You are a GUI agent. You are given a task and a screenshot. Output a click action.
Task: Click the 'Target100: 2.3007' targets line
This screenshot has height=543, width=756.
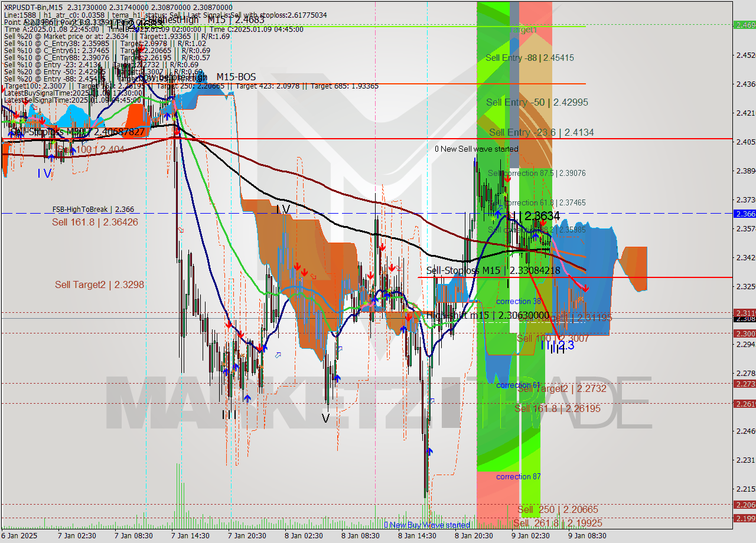(191, 86)
